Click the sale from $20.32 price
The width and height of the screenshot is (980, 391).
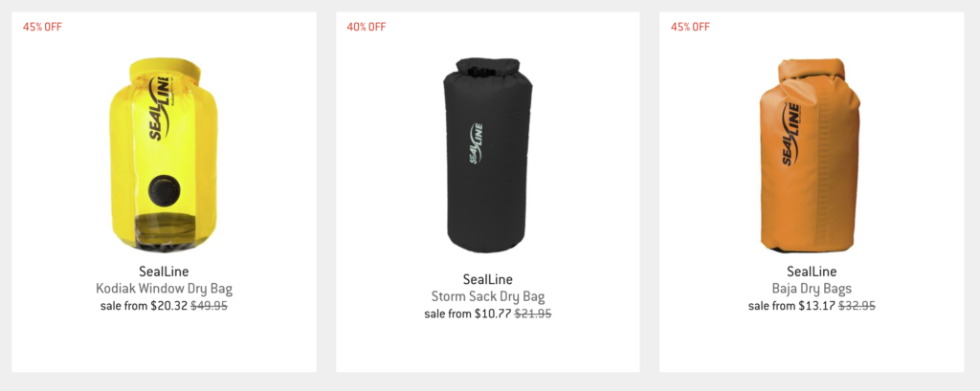coord(144,306)
